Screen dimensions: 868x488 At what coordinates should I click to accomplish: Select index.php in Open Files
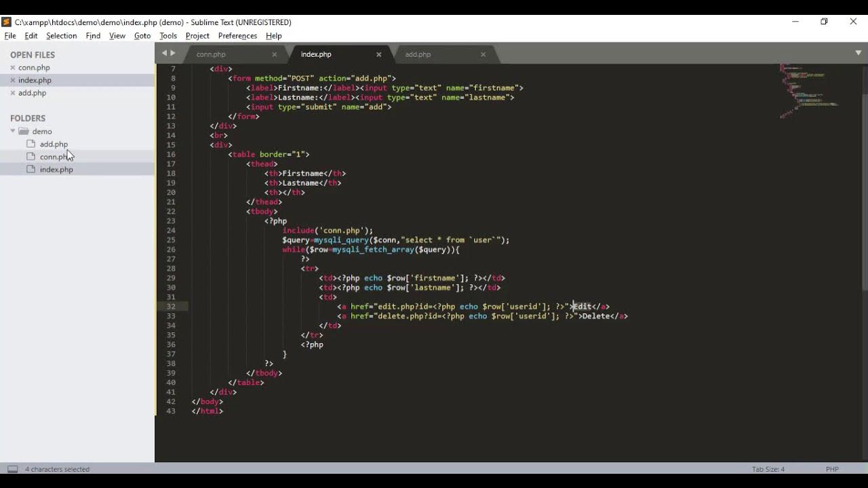click(x=35, y=80)
